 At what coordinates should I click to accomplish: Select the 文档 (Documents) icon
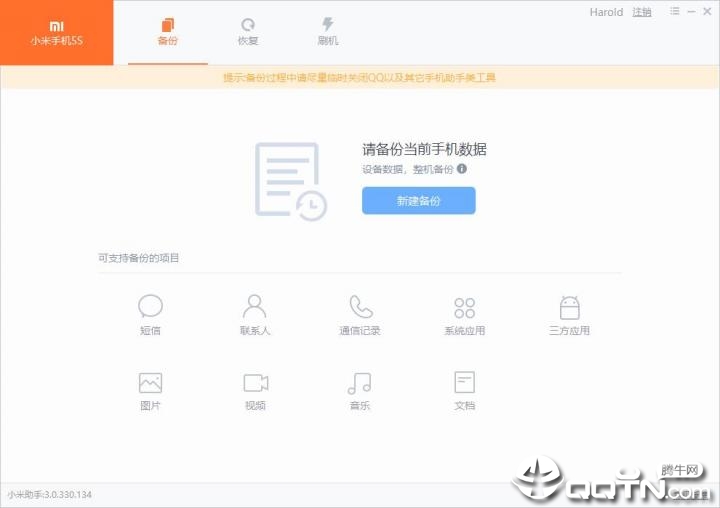coord(464,382)
